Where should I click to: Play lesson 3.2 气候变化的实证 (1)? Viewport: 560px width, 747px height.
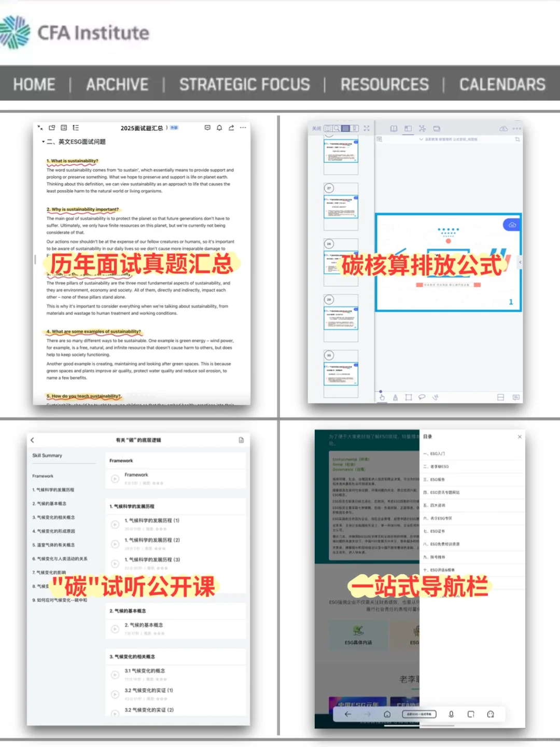[x=115, y=695]
